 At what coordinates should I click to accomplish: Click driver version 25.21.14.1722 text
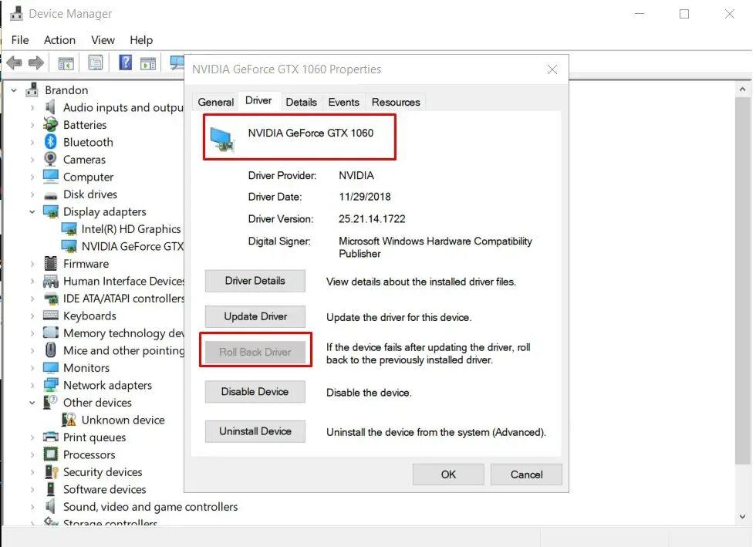click(x=372, y=219)
